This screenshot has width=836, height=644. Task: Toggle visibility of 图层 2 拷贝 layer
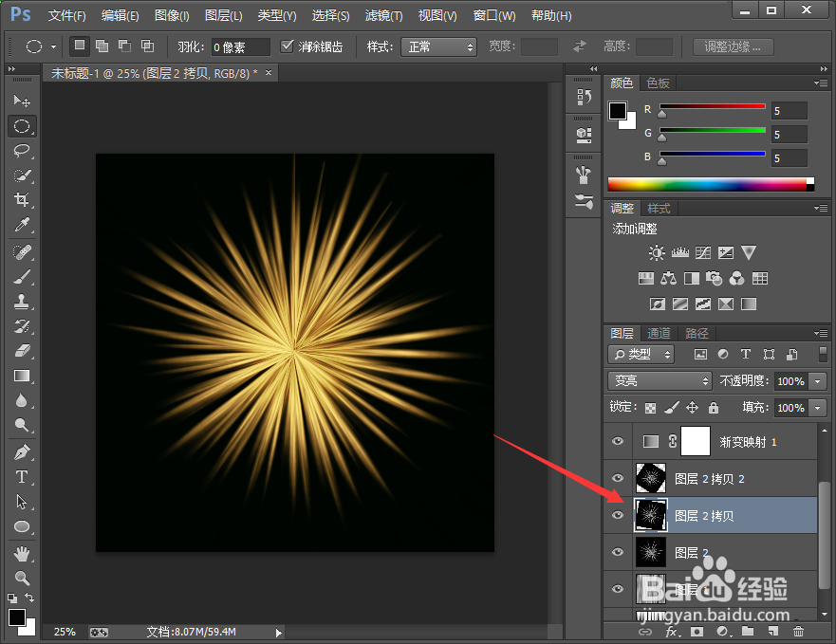click(618, 515)
